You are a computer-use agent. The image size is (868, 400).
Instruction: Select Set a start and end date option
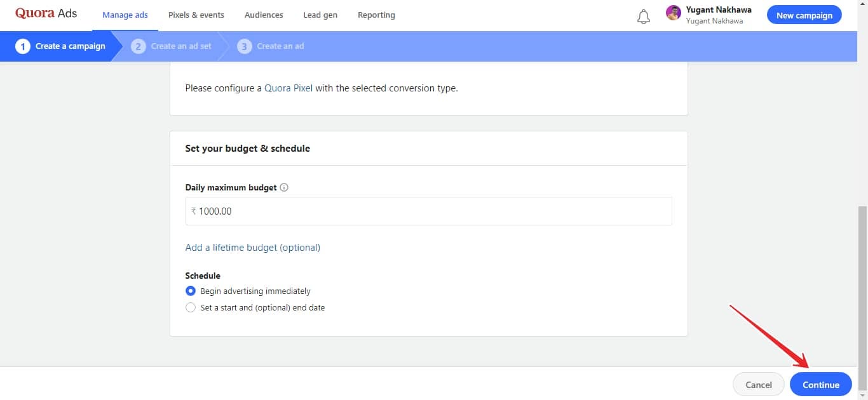[191, 308]
